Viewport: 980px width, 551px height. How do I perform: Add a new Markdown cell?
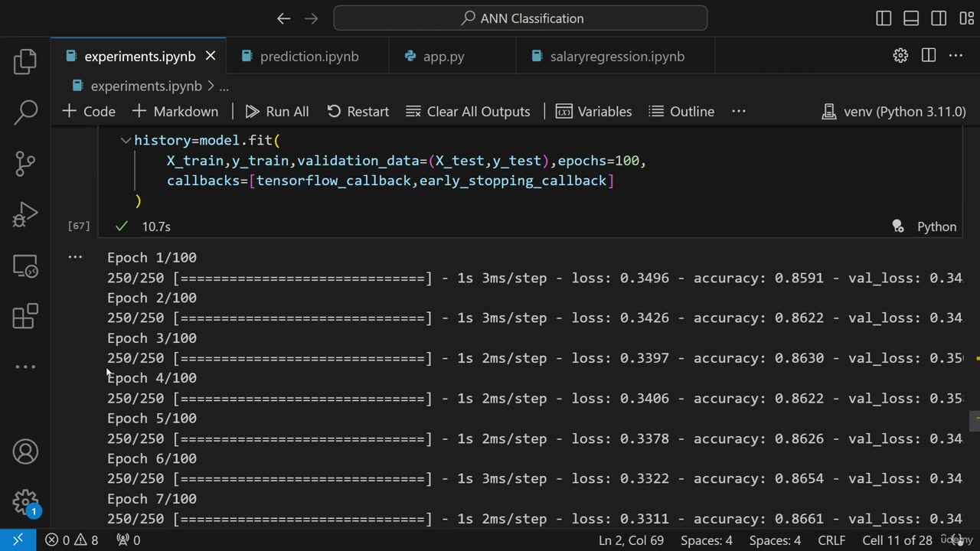coord(175,111)
